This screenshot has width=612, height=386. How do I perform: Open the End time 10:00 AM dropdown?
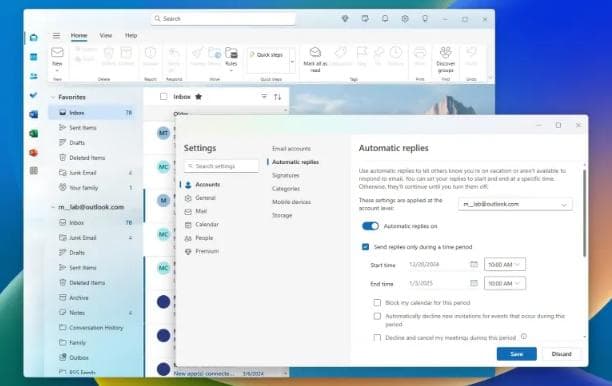click(x=505, y=283)
